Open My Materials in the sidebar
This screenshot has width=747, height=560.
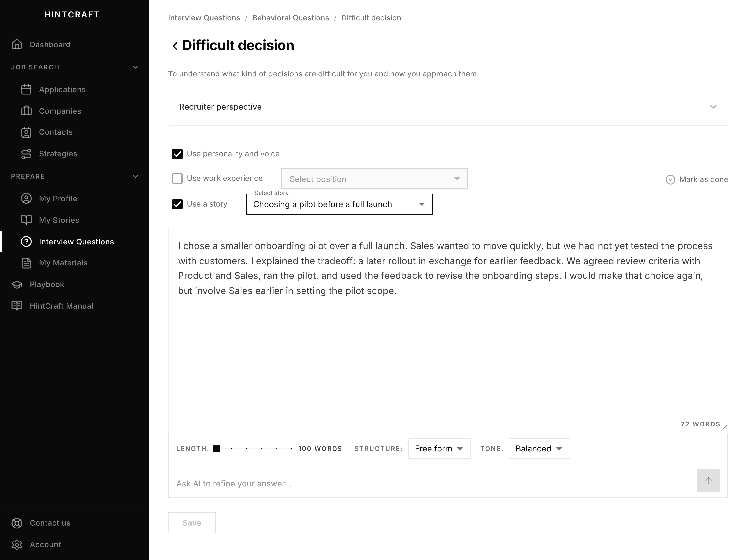pyautogui.click(x=63, y=263)
